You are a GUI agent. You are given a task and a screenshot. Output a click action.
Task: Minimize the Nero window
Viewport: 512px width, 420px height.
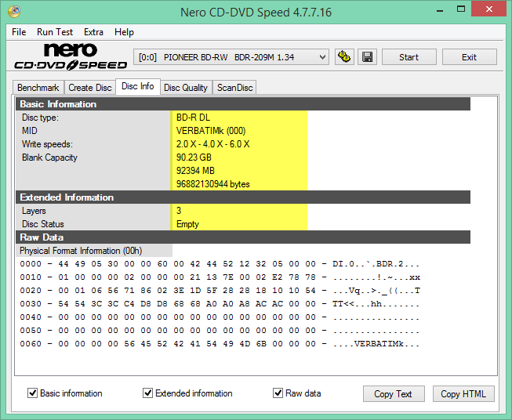(440, 9)
